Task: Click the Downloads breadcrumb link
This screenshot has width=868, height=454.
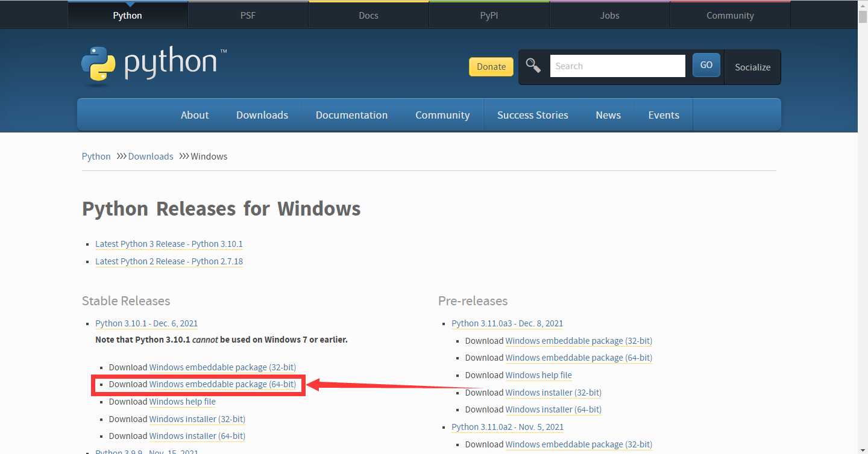Action: (151, 157)
